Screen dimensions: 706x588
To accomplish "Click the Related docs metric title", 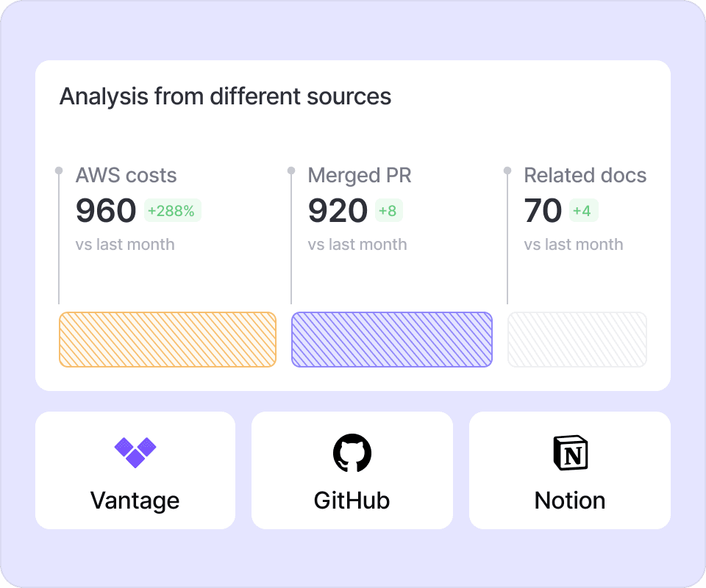I will [585, 175].
